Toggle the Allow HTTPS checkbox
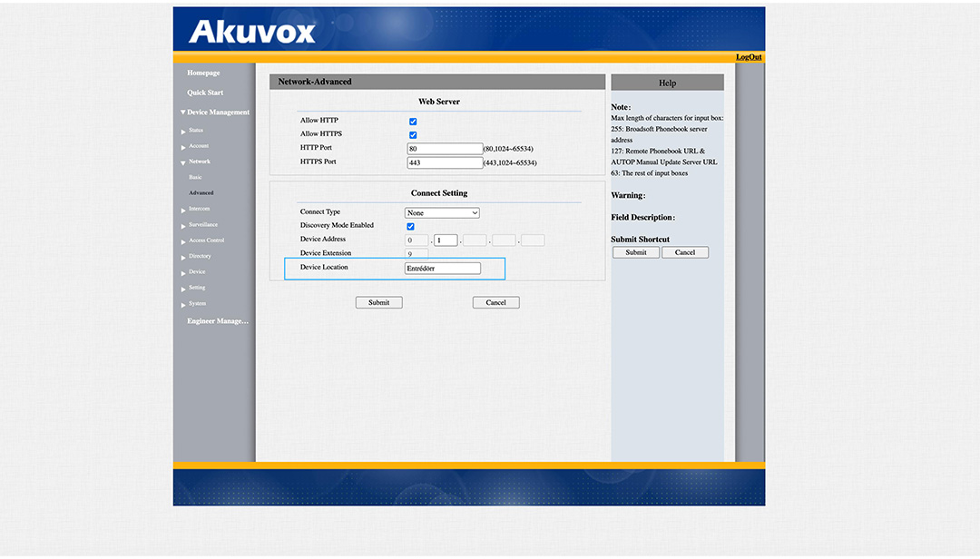 (x=413, y=134)
